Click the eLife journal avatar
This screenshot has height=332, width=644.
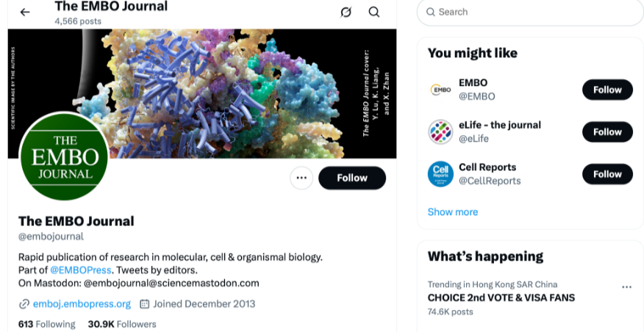tap(440, 132)
